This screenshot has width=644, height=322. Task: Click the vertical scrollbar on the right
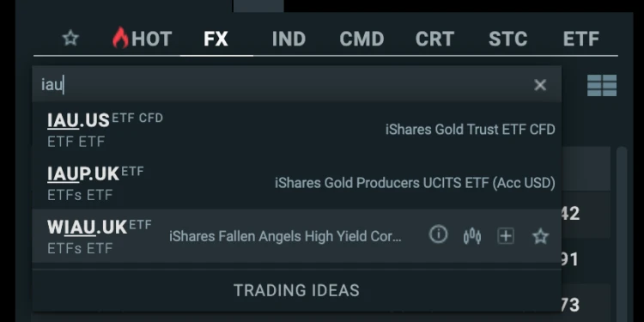coord(622,234)
